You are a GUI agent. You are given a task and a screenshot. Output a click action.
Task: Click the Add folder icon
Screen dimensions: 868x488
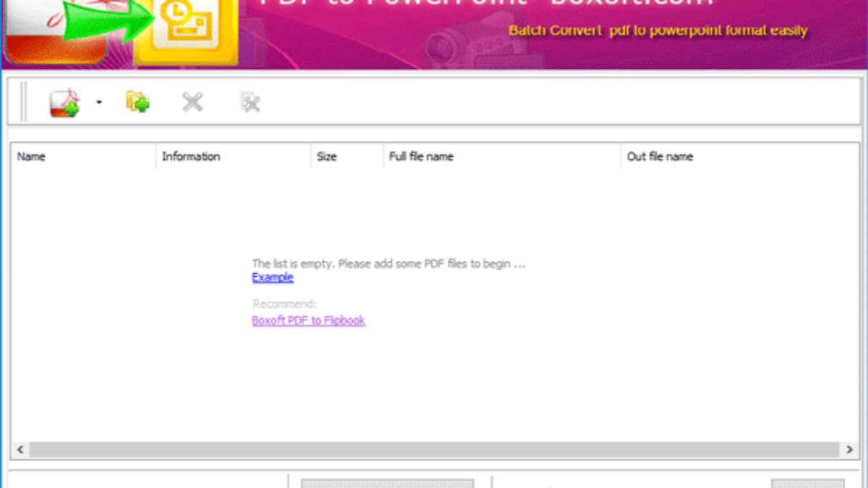(x=137, y=102)
